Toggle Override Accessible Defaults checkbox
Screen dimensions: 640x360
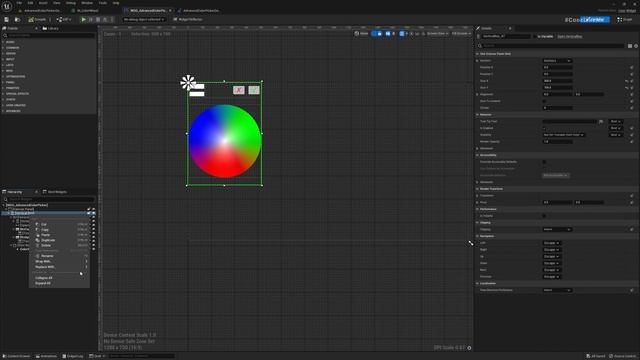click(544, 162)
